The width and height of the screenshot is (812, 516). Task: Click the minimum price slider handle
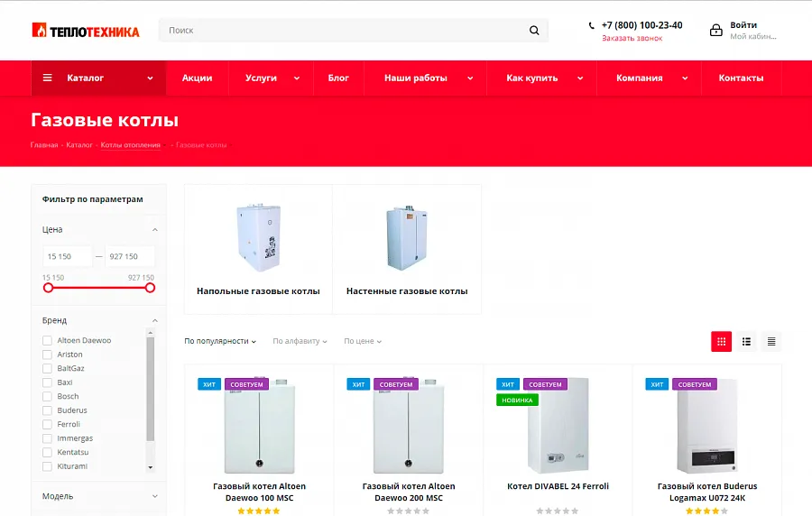tap(48, 288)
